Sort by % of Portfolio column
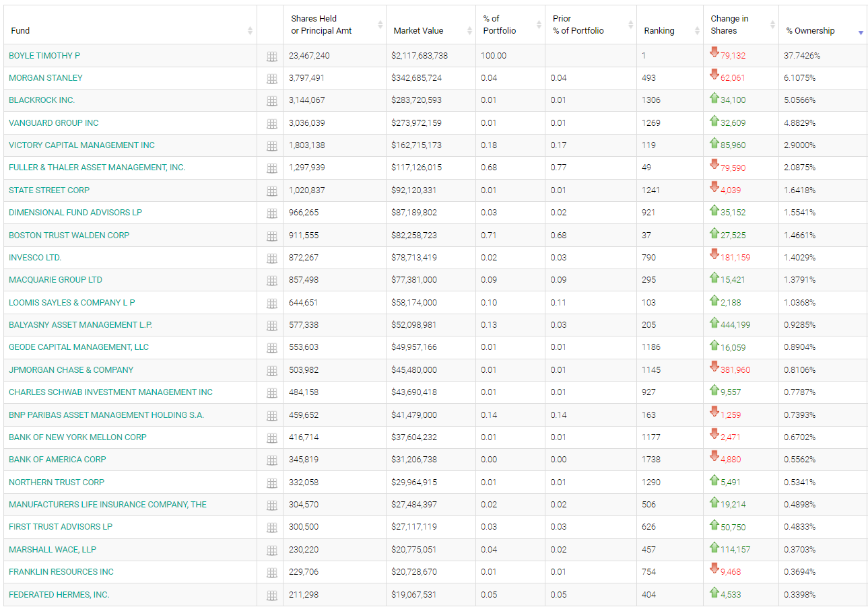868x607 pixels. [510, 25]
